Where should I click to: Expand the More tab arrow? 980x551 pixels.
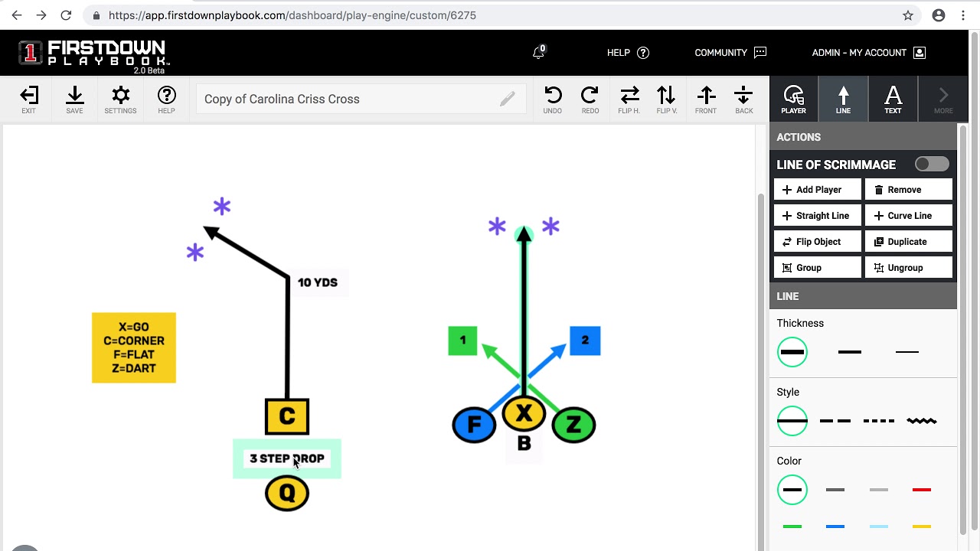pos(943,99)
